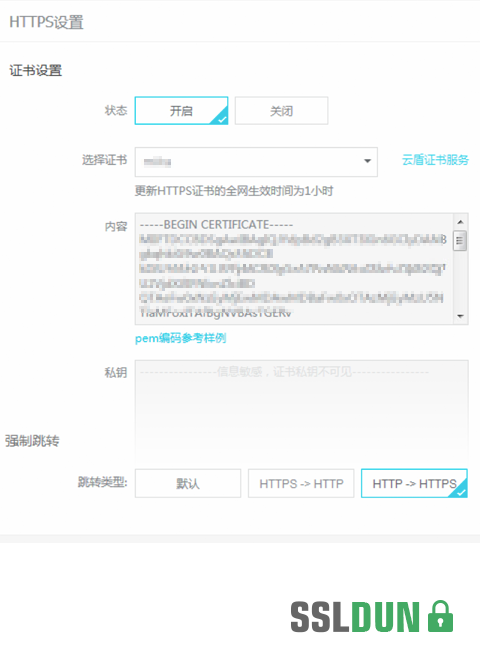This screenshot has width=480, height=649.
Task: Click the SSLDUN logo text
Action: [355, 617]
